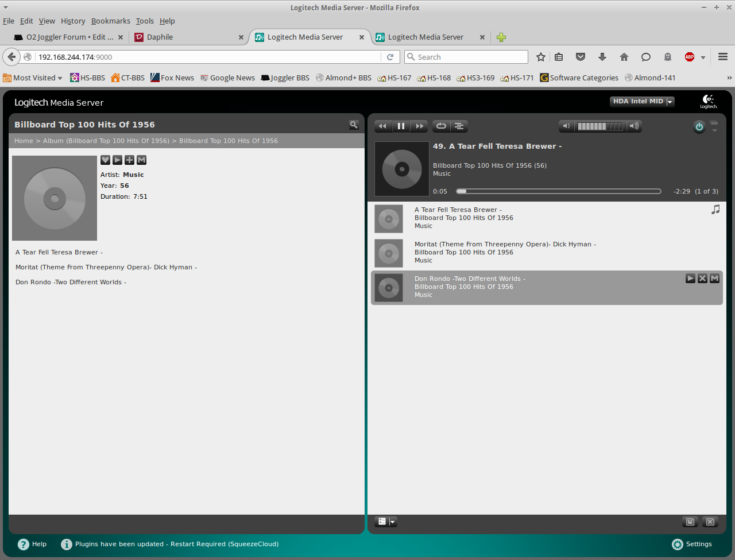The height and width of the screenshot is (560, 735).
Task: Lower volume with the quiet speaker icon
Action: coord(566,126)
